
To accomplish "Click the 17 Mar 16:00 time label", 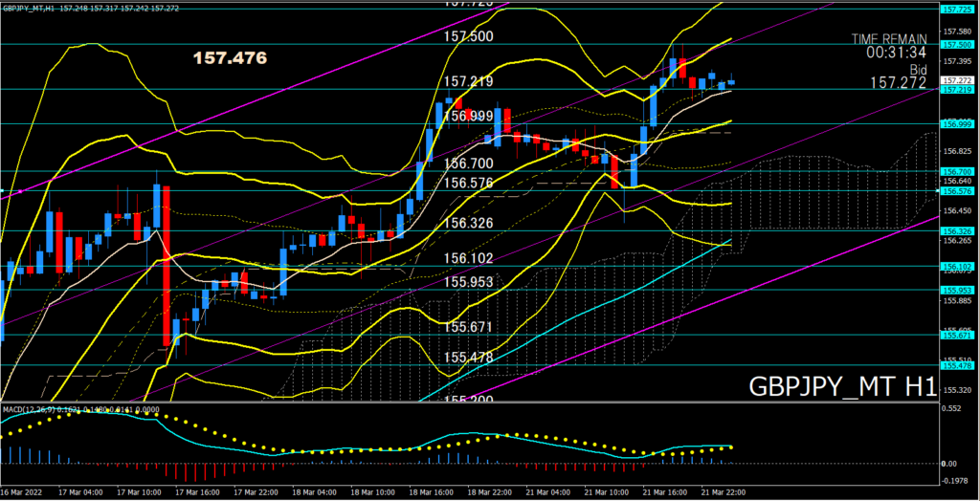I will [195, 492].
